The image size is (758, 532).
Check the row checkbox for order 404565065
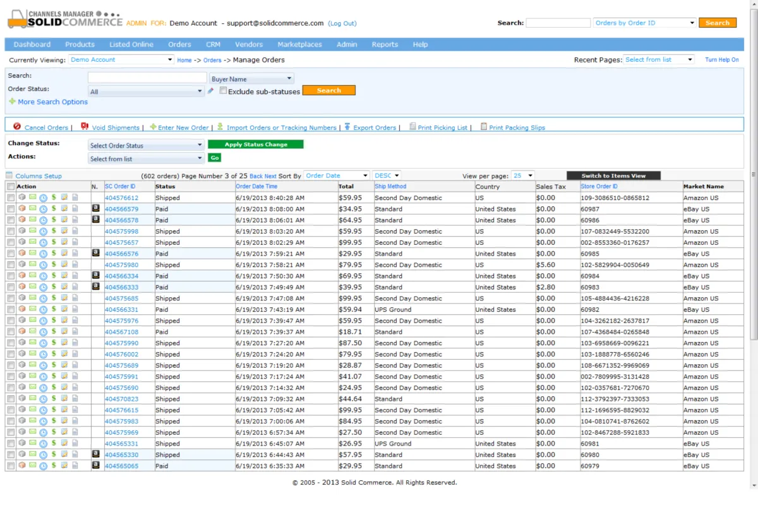pyautogui.click(x=11, y=466)
